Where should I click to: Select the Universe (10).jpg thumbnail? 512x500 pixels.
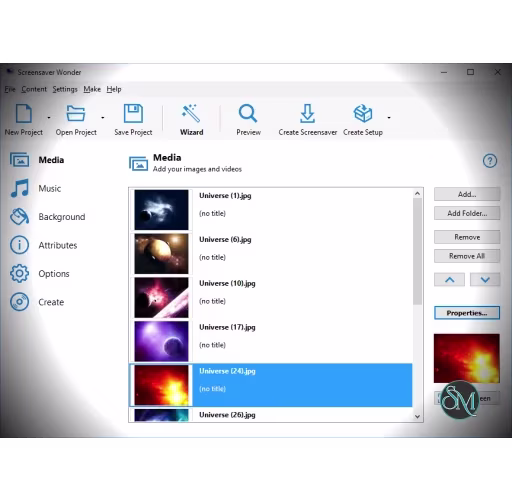point(161,297)
